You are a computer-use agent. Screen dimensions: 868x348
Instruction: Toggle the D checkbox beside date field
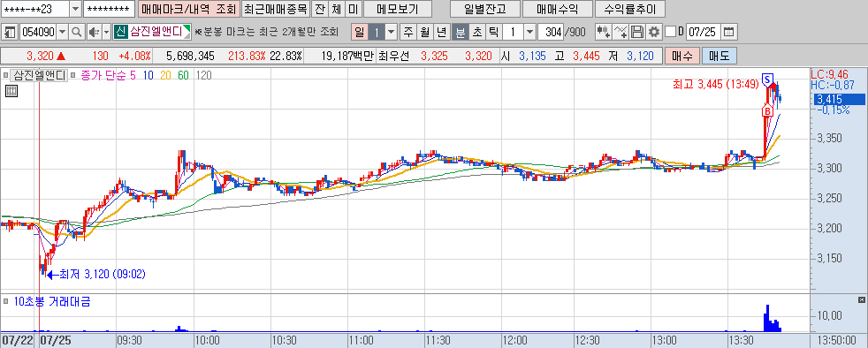(670, 32)
